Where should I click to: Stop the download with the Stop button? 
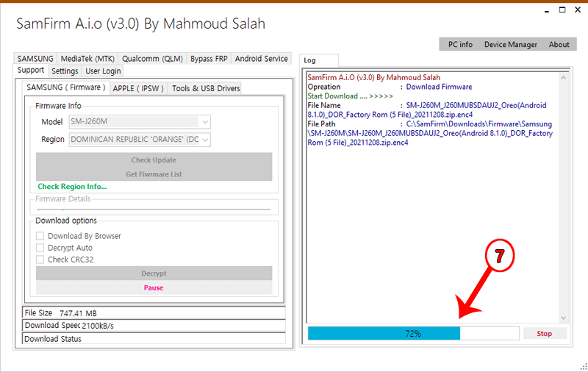click(x=544, y=333)
